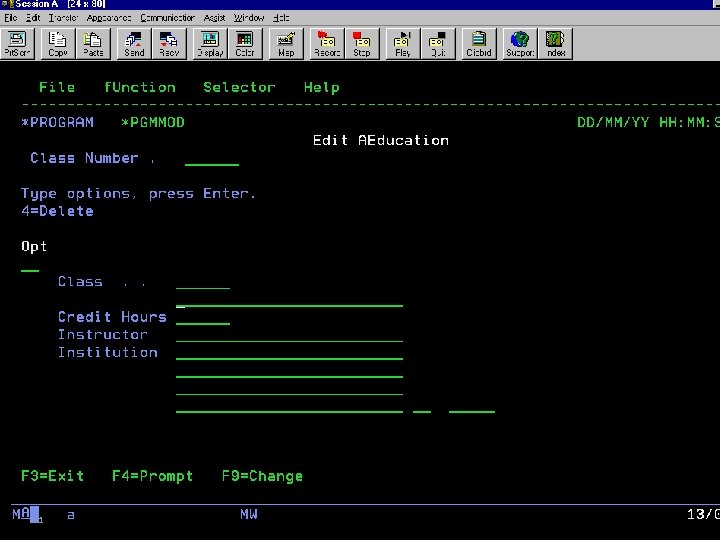The height and width of the screenshot is (540, 720).
Task: Click the Send toolbar icon
Action: (x=134, y=44)
